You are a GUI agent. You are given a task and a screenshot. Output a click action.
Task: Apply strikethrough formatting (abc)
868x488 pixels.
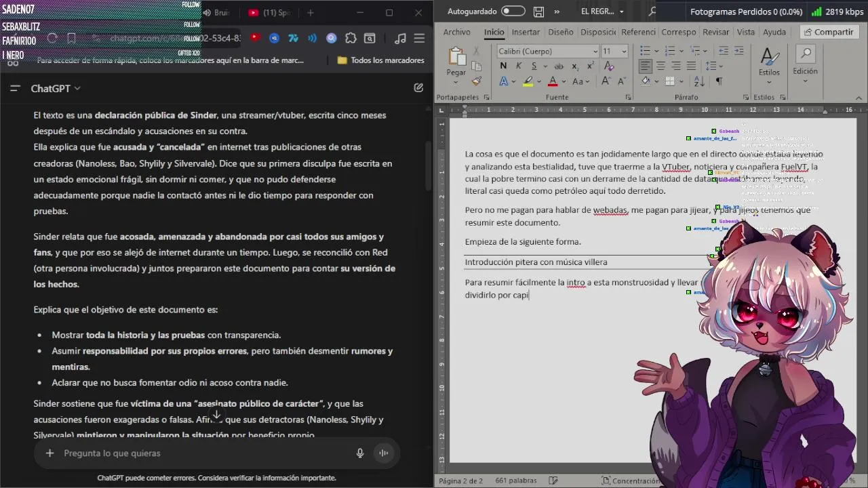pyautogui.click(x=559, y=66)
